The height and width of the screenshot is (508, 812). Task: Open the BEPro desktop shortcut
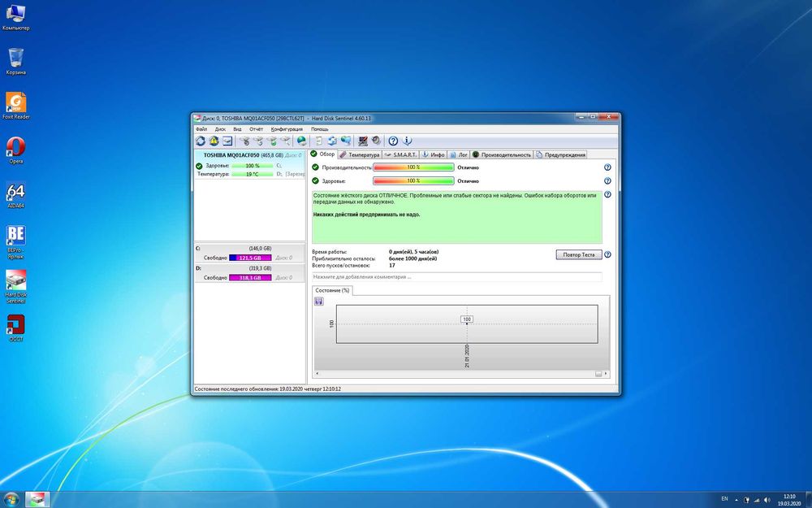[x=15, y=242]
